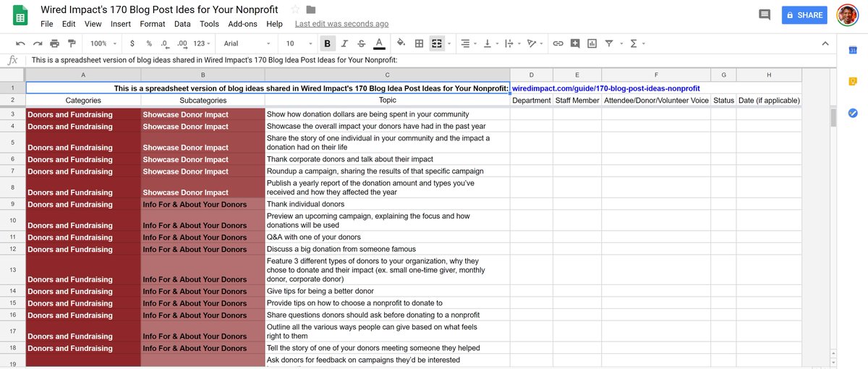Expand merge type dropdown arrow
Image resolution: width=868 pixels, height=369 pixels.
pyautogui.click(x=449, y=43)
